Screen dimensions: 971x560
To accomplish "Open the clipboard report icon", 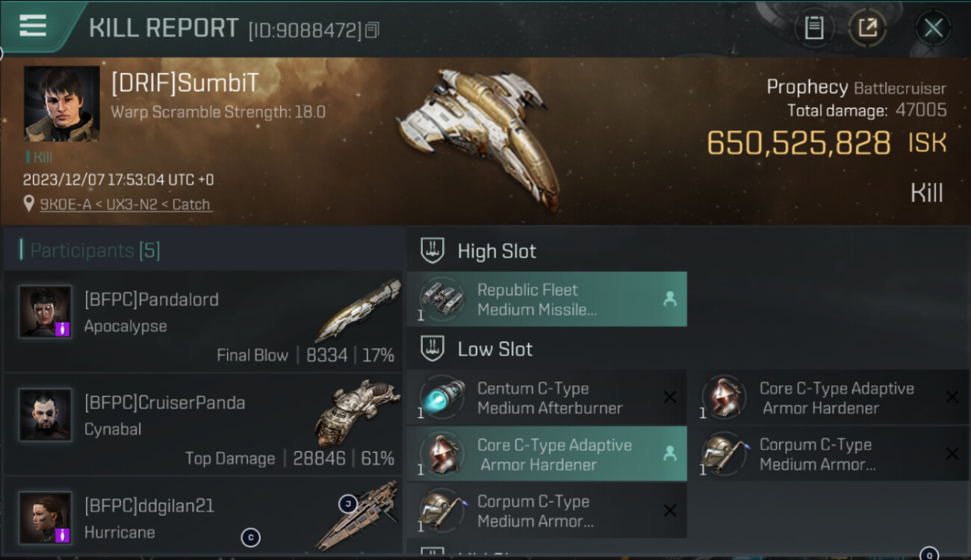I will click(813, 28).
